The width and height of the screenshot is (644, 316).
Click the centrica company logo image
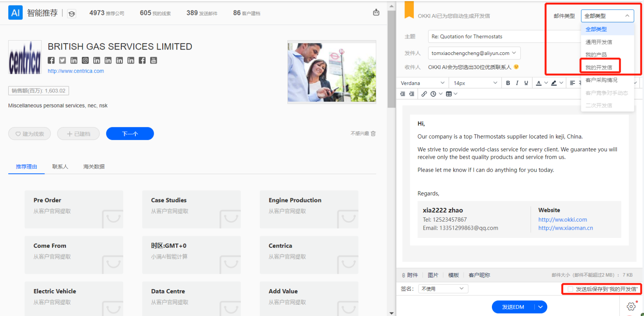[x=25, y=57]
